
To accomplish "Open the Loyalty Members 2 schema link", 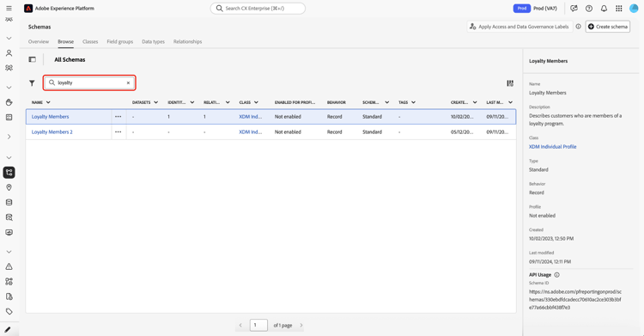I will (x=52, y=132).
